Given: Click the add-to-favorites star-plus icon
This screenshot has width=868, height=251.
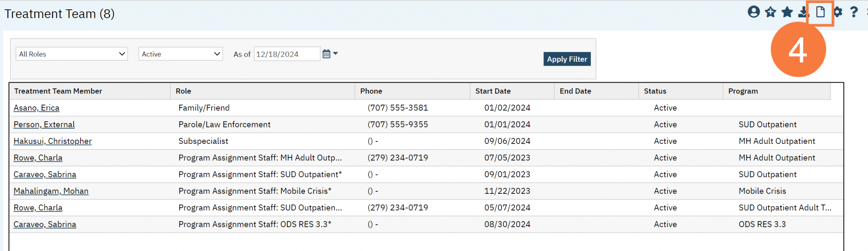Looking at the screenshot, I should click(x=771, y=12).
